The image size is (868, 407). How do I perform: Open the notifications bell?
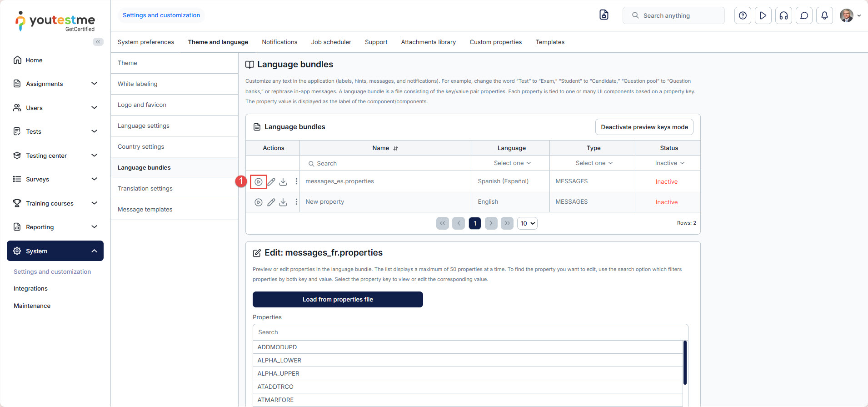[x=824, y=15]
